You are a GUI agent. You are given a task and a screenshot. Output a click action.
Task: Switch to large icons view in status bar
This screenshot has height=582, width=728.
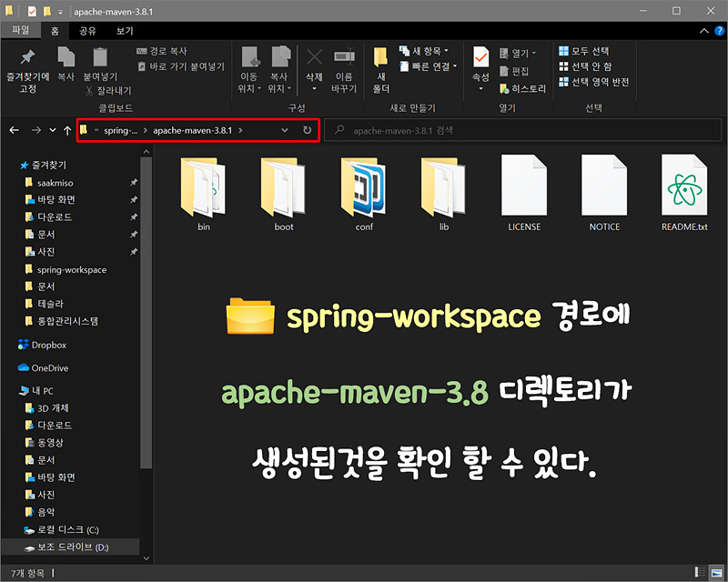point(716,572)
